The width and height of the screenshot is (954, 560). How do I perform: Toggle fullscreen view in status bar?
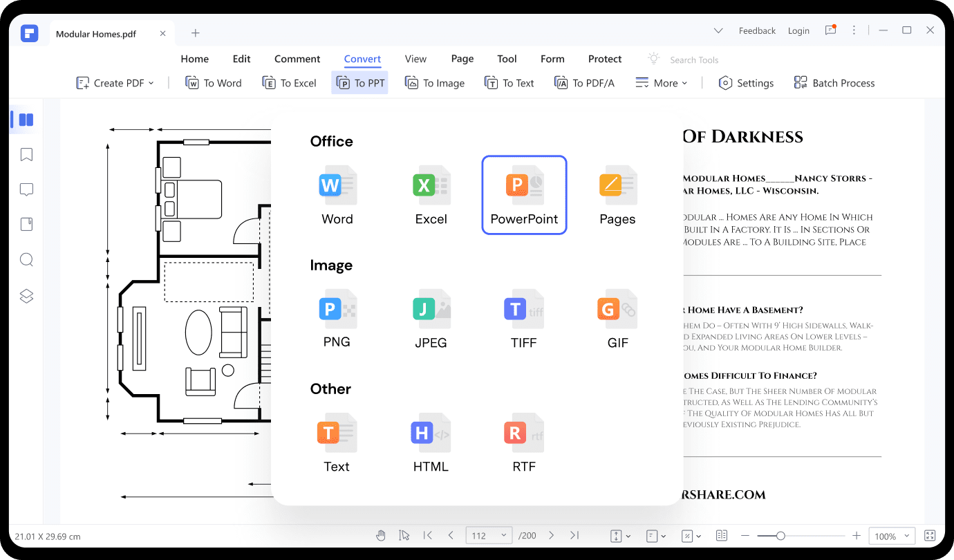(930, 536)
